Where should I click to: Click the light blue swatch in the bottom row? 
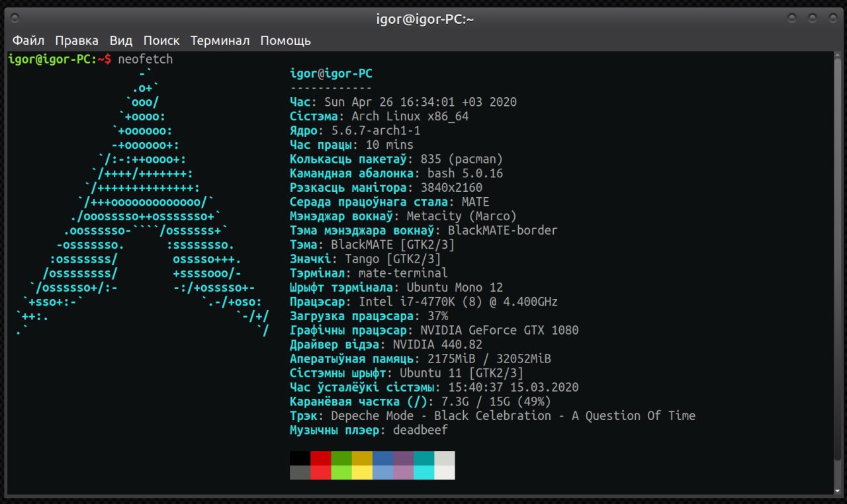tap(382, 472)
